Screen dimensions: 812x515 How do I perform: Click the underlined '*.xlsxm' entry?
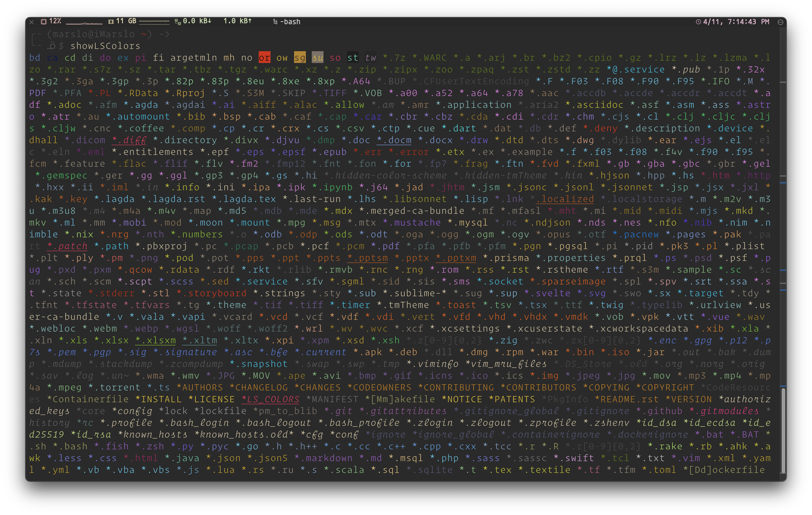point(155,340)
